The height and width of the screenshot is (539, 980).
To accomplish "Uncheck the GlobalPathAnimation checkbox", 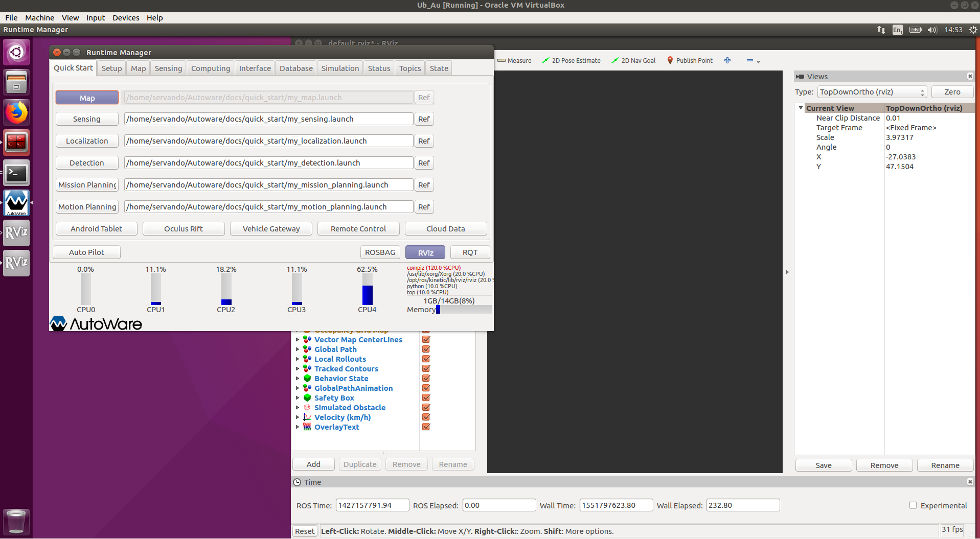I will pos(426,388).
